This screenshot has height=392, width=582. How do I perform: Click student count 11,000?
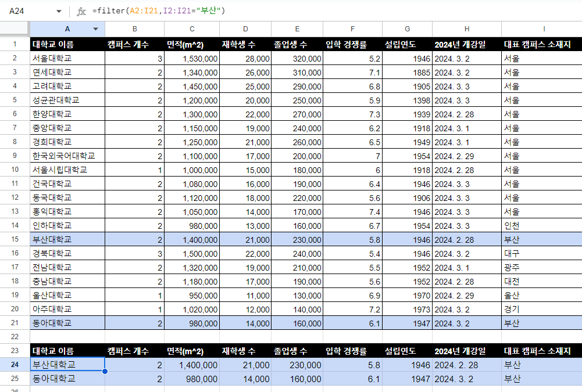(245, 295)
